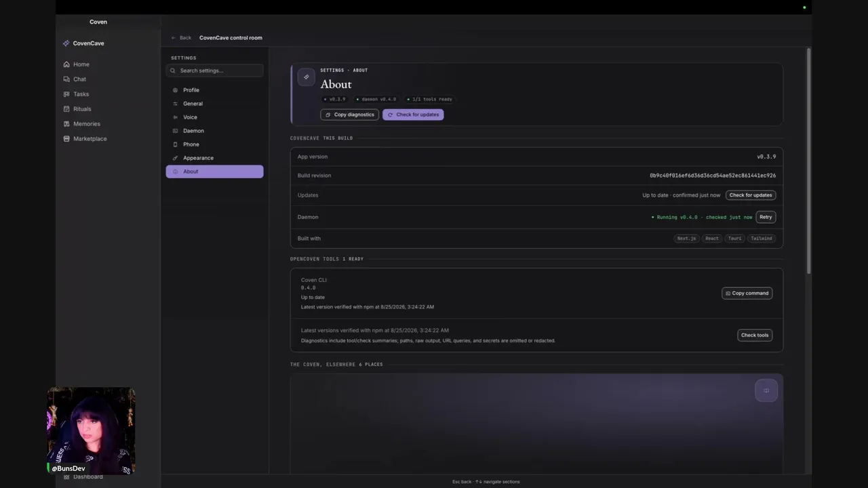Viewport: 868px width, 488px height.
Task: Click the magnifier icon in settings search
Action: pos(173,70)
